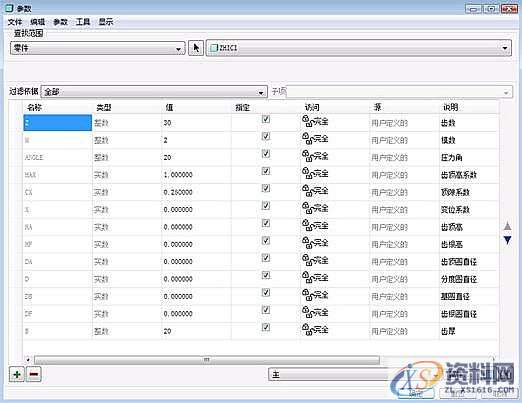Image resolution: width=522 pixels, height=403 pixels.
Task: Click the access lock icon in 齿顶高 row
Action: click(x=308, y=225)
